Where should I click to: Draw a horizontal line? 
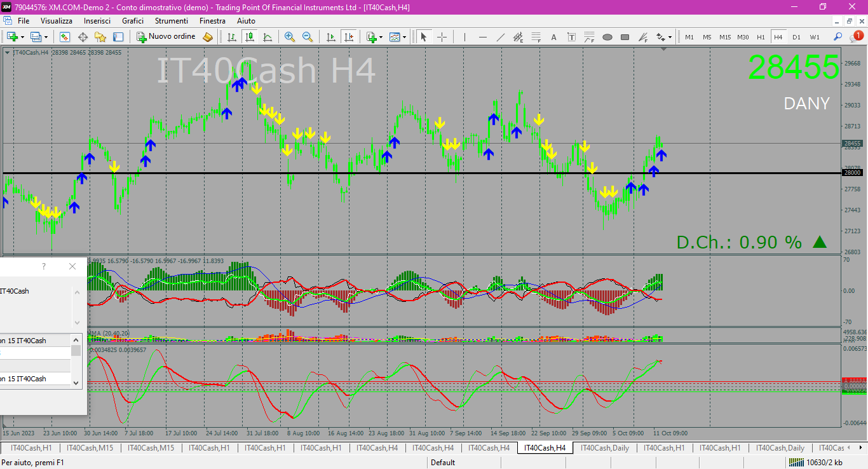pos(483,37)
